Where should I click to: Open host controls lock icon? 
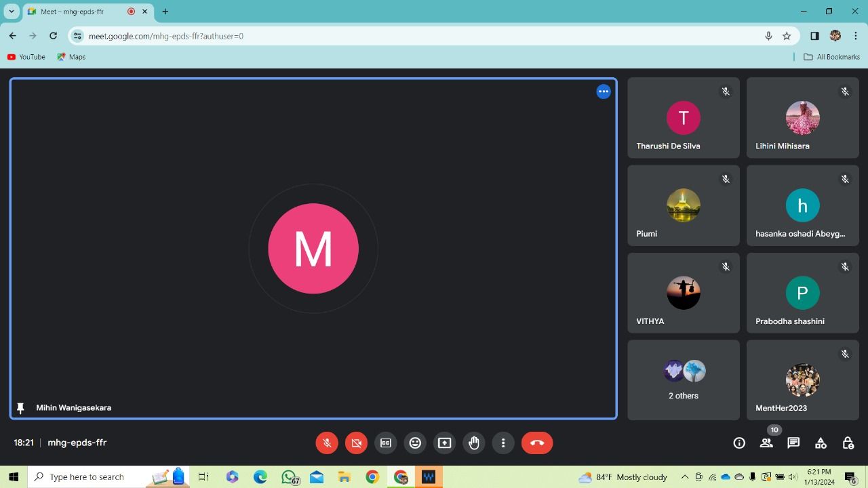[x=848, y=443]
